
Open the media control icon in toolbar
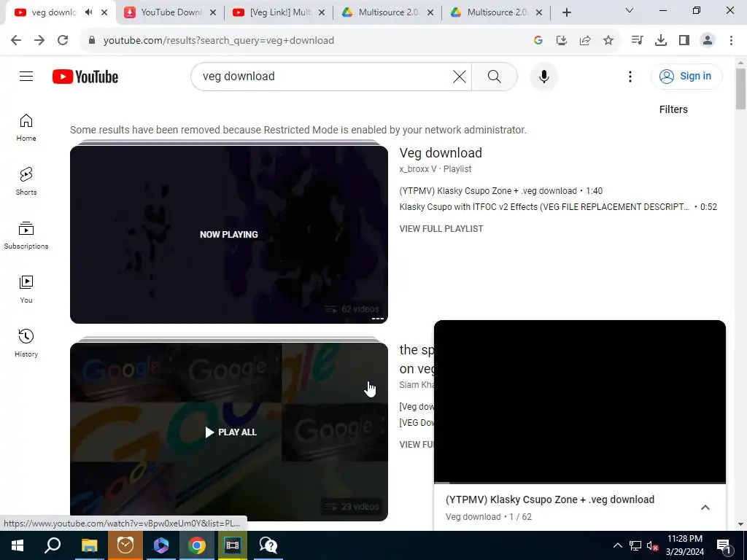(x=637, y=41)
